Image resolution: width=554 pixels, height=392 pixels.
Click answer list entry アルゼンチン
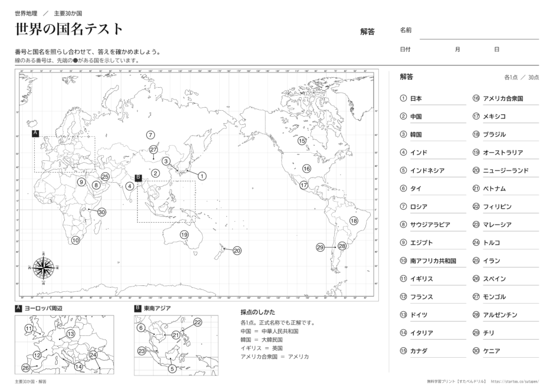point(500,315)
